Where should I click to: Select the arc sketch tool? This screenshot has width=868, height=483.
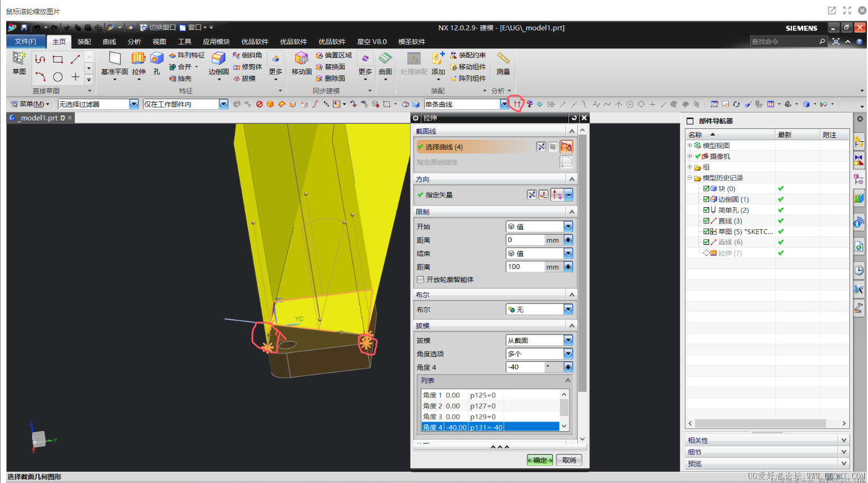click(40, 77)
